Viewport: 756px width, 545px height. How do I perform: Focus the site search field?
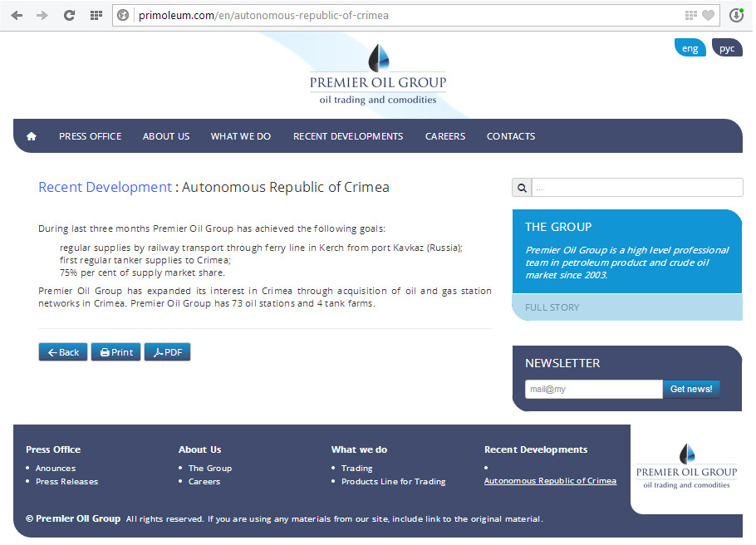pyautogui.click(x=637, y=188)
